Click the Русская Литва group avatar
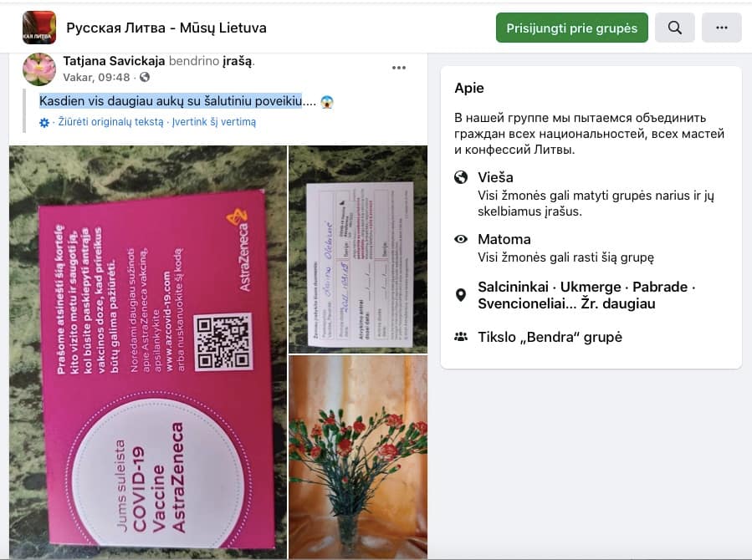Viewport: 752px width, 560px height. (38, 28)
